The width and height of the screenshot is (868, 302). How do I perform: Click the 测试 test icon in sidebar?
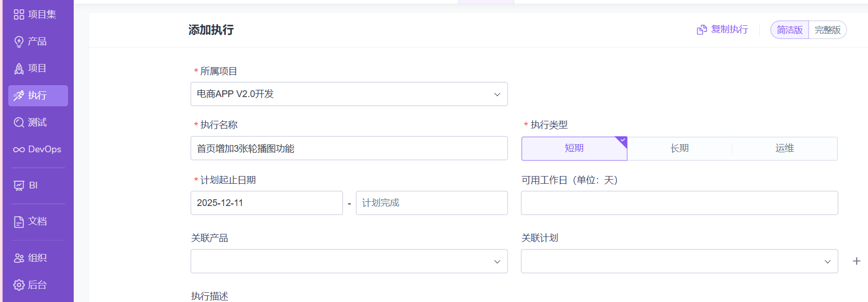coord(19,122)
